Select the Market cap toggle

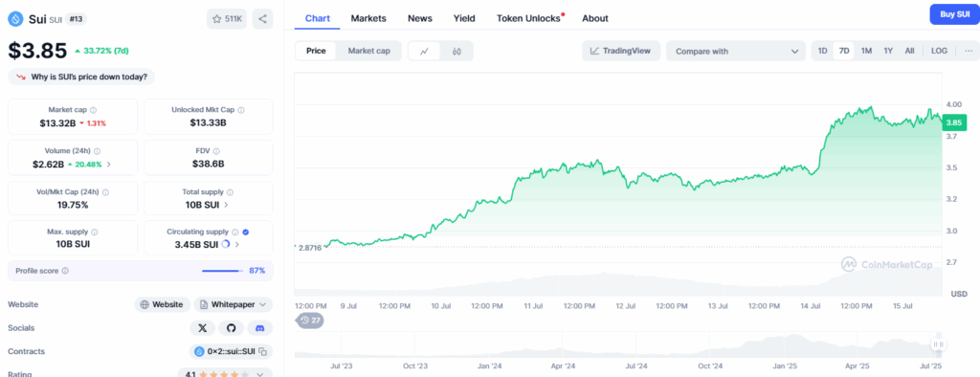pyautogui.click(x=368, y=51)
